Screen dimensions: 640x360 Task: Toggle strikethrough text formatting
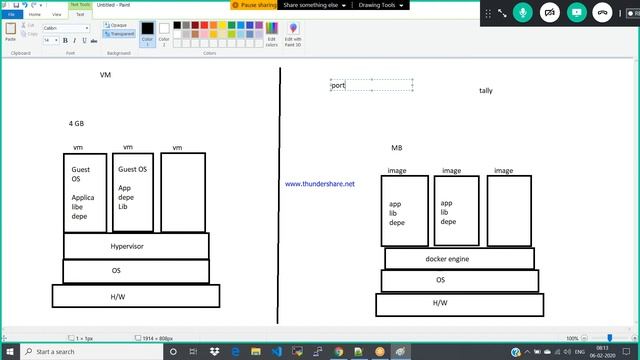(x=94, y=40)
